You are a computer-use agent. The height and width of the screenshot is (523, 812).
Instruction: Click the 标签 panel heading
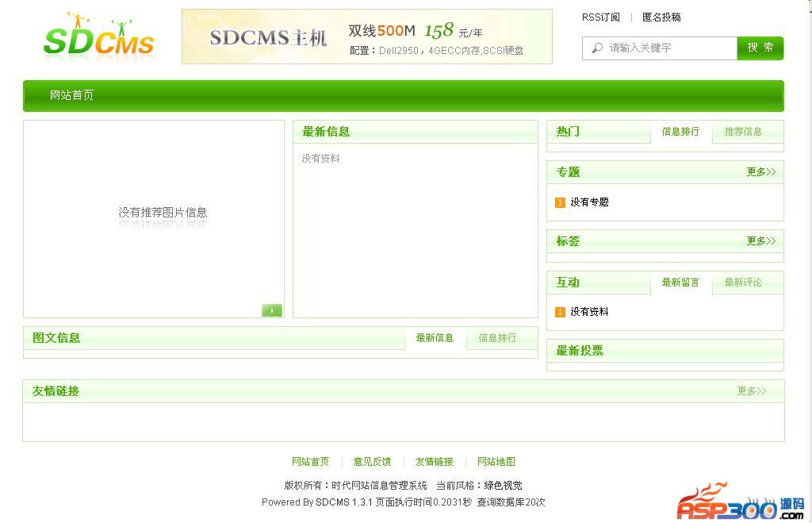[568, 241]
